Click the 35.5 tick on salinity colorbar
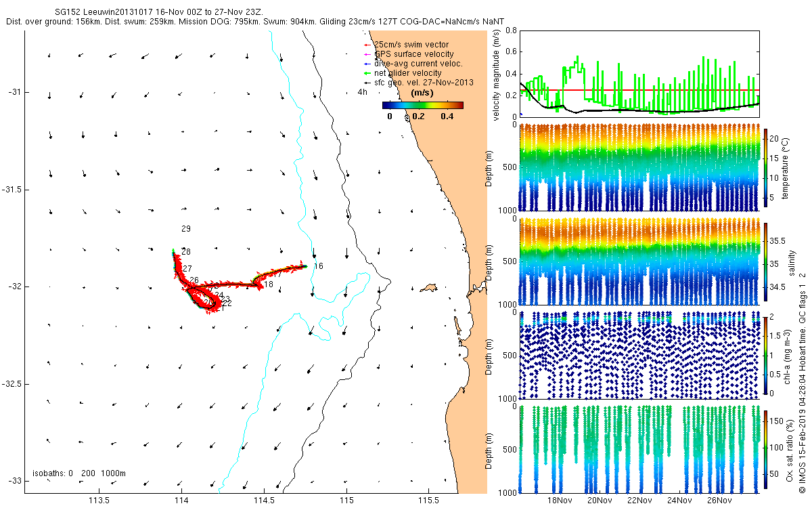This screenshot has width=812, height=508. 779,240
